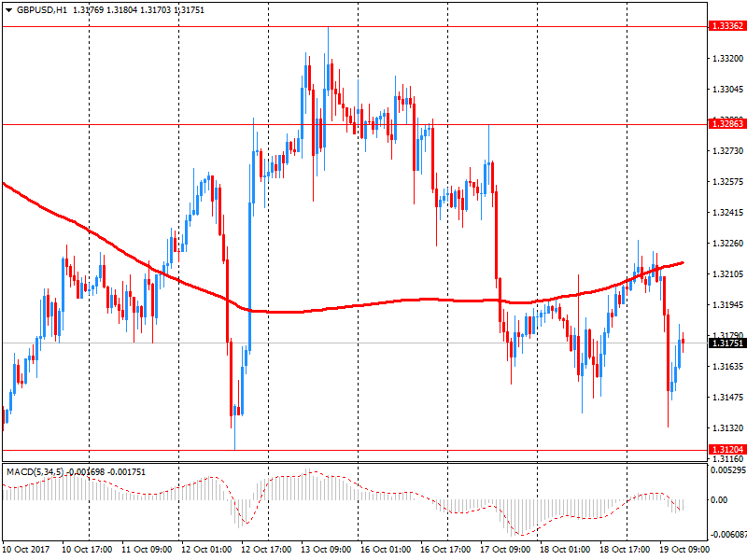Click the 1.33362 red price level label
Viewport: 747px width, 560px height.
(727, 26)
